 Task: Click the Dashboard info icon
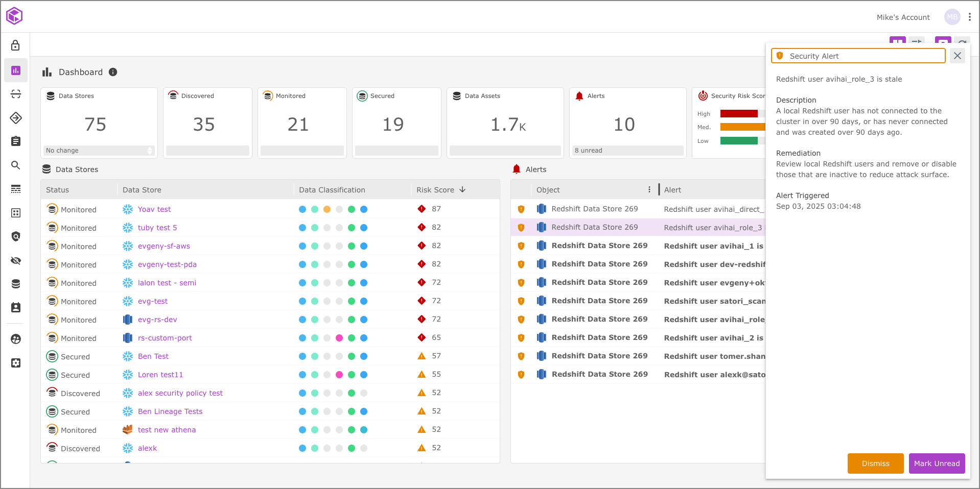tap(113, 72)
